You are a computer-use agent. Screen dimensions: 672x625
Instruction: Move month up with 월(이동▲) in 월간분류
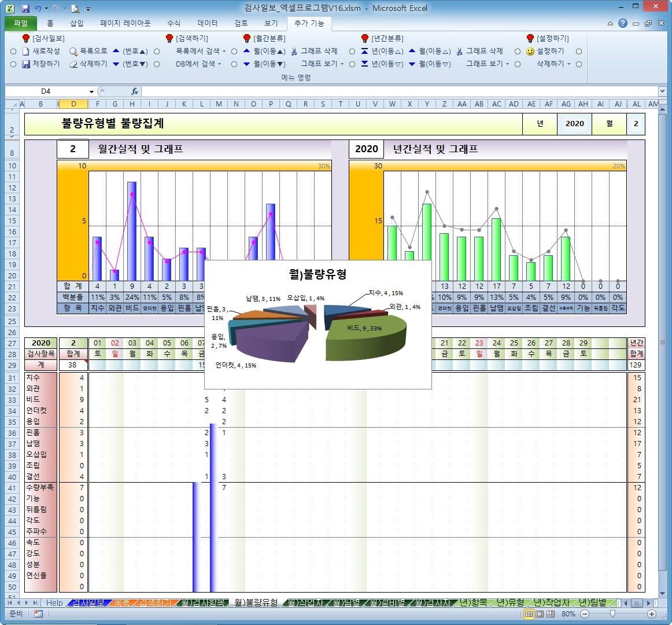[264, 52]
